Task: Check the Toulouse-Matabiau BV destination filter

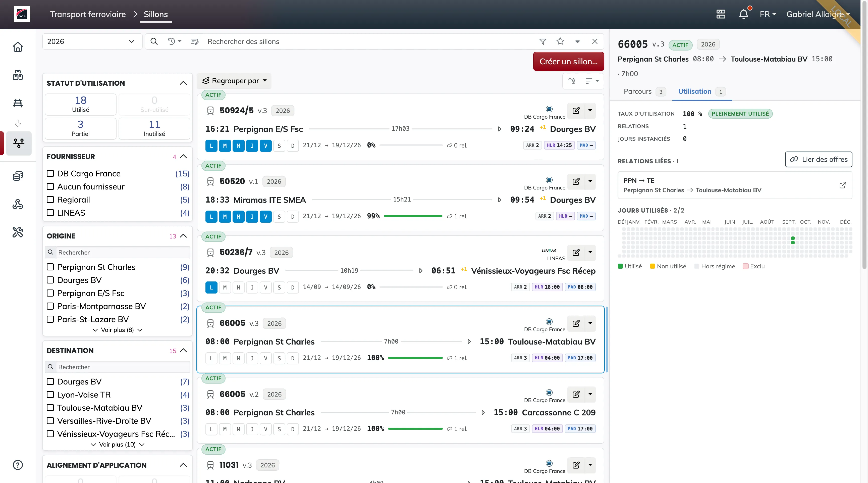Action: 50,408
